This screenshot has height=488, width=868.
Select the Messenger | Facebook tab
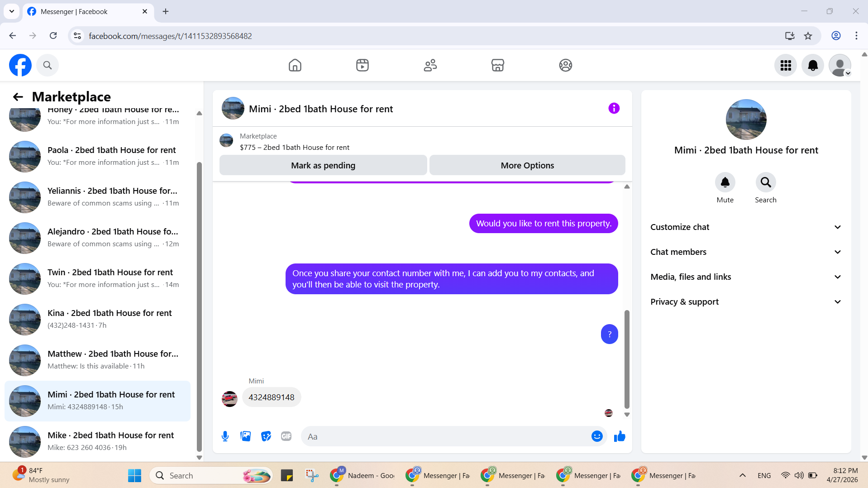click(88, 12)
